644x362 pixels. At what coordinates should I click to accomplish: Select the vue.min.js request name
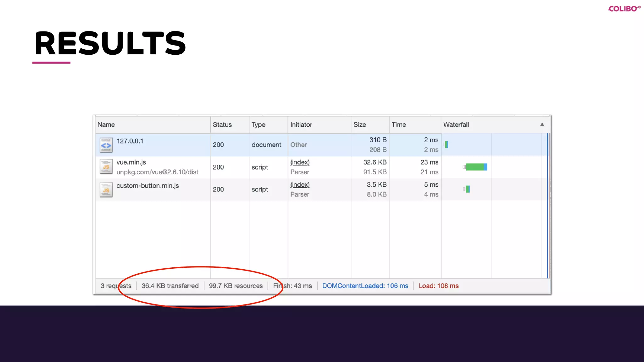pos(131,162)
